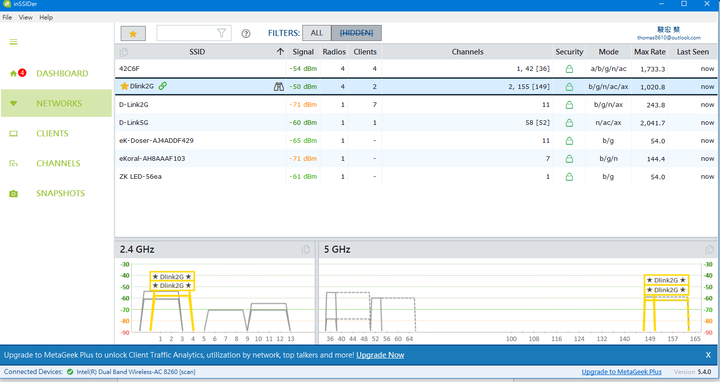Open the View menu

(26, 17)
